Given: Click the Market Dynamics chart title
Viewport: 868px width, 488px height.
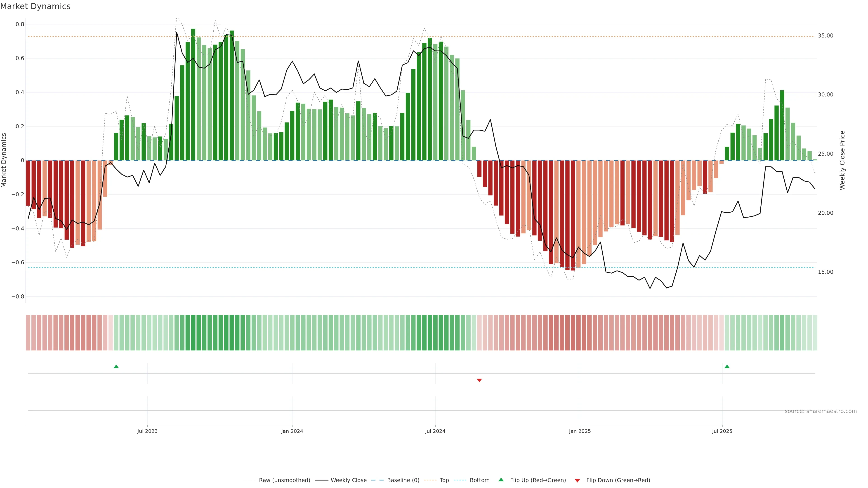Looking at the screenshot, I should 35,6.
